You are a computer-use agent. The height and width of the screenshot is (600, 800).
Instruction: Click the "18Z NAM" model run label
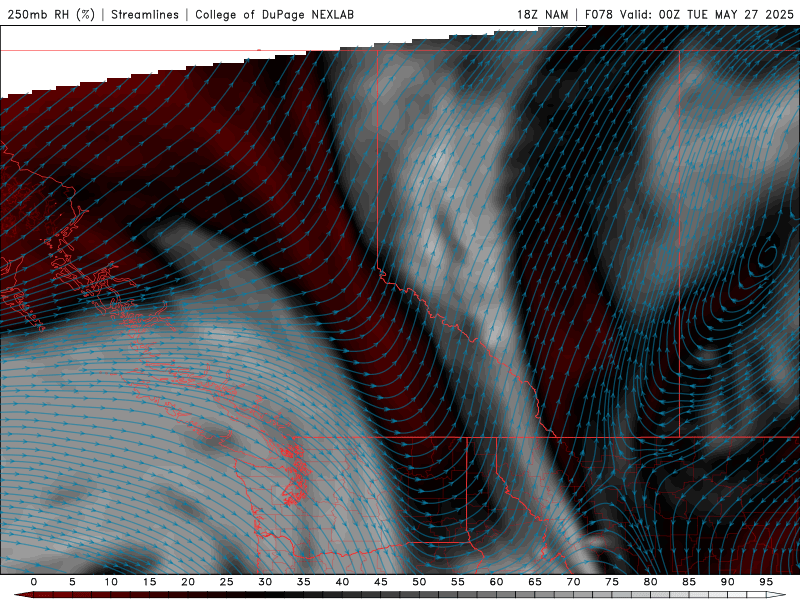[x=542, y=14]
